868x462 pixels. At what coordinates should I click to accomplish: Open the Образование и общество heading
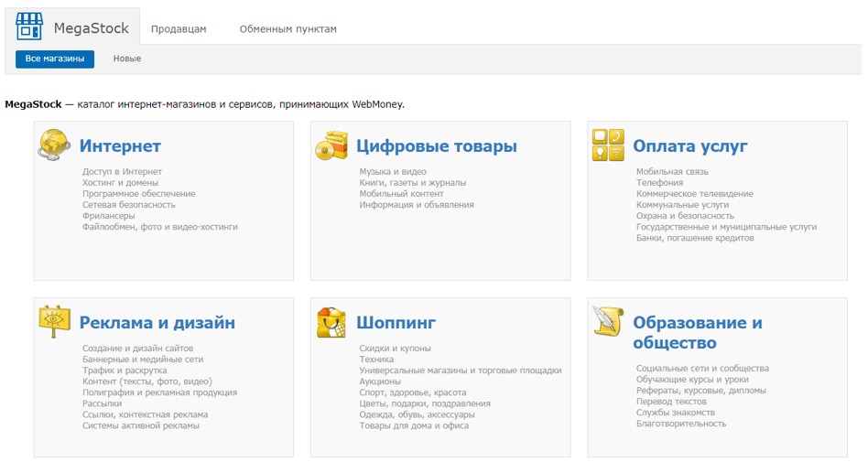pyautogui.click(x=698, y=332)
